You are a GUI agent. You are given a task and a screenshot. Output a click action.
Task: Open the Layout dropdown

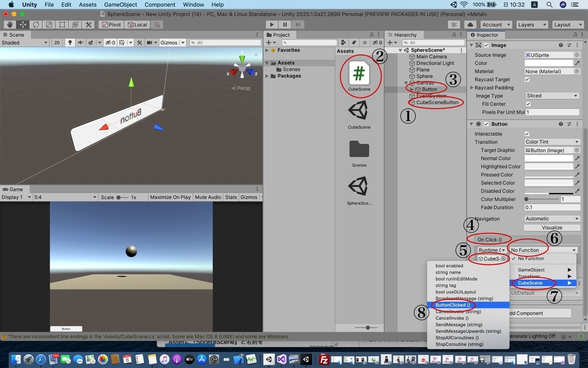(x=567, y=25)
